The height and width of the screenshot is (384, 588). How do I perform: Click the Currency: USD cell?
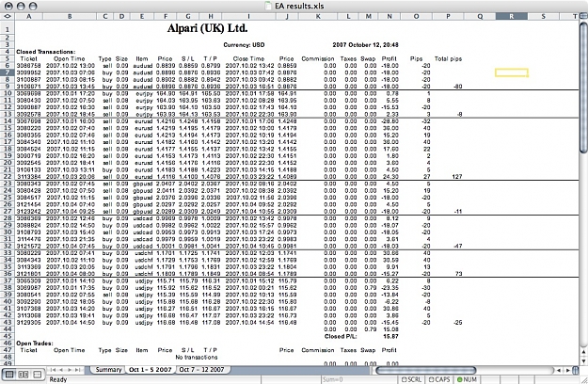coord(244,45)
